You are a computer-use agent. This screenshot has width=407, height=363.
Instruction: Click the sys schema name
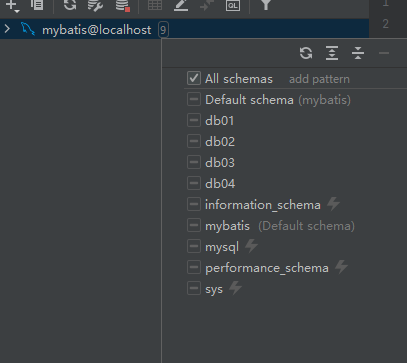tap(214, 289)
